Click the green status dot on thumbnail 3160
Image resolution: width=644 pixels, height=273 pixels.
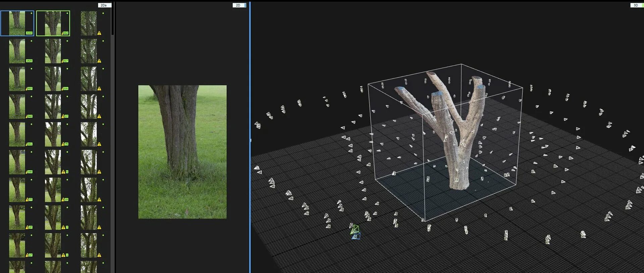tap(32, 13)
